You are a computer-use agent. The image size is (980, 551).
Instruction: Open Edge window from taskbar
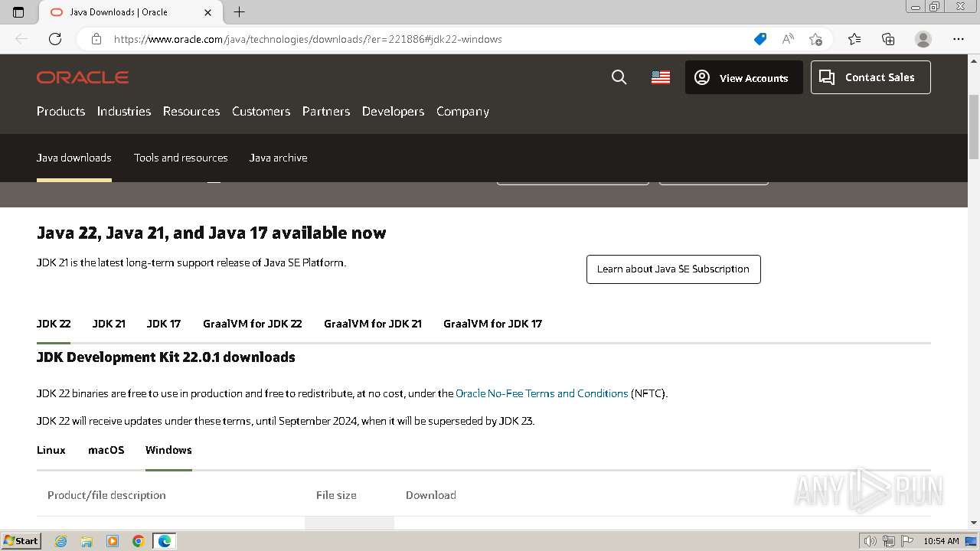click(165, 541)
